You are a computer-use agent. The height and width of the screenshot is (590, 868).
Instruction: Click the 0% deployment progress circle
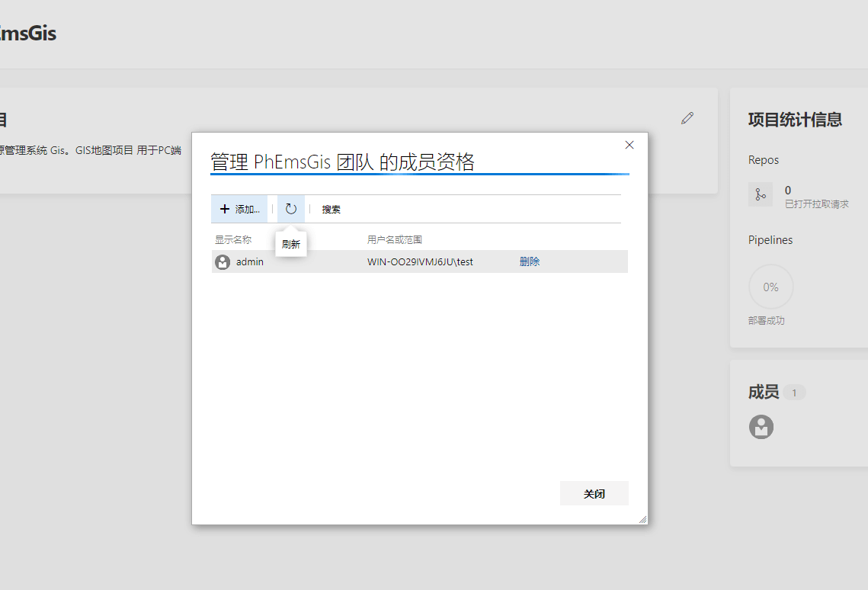click(770, 287)
